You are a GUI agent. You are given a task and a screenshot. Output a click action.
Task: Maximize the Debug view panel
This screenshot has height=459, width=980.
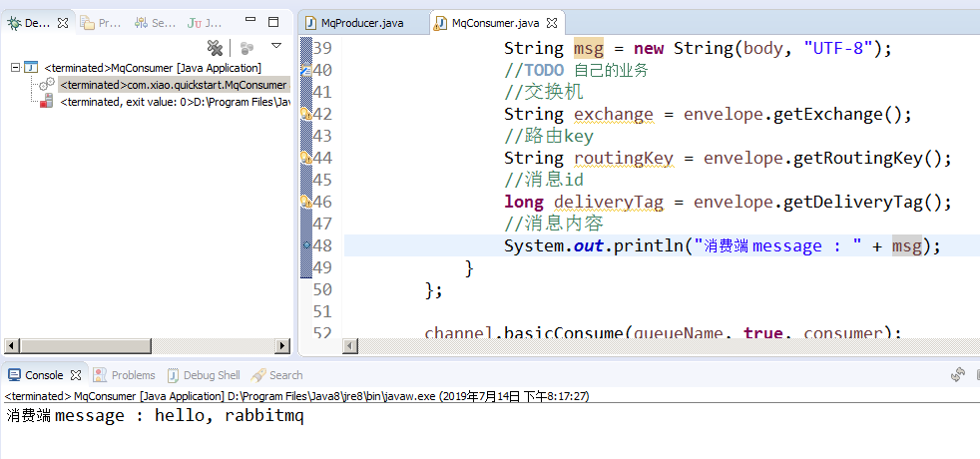coord(273,22)
